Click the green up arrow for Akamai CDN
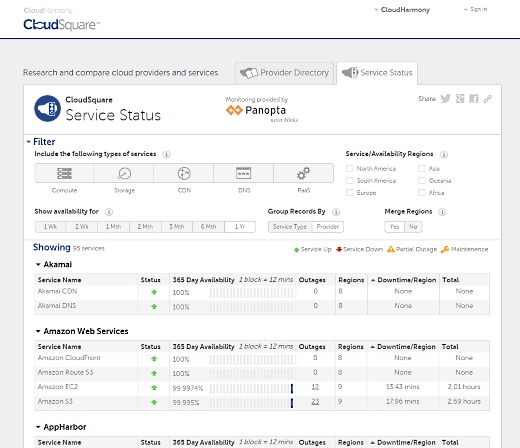The width and height of the screenshot is (520, 448). (154, 292)
